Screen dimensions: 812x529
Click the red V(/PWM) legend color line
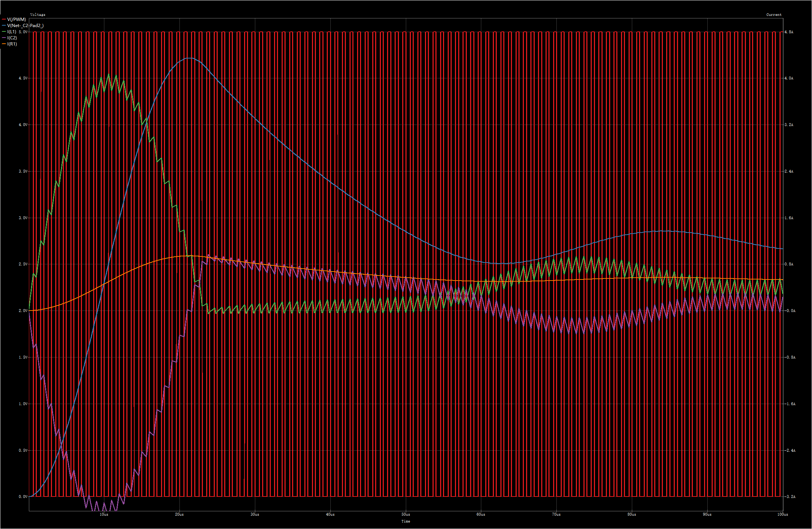4,19
